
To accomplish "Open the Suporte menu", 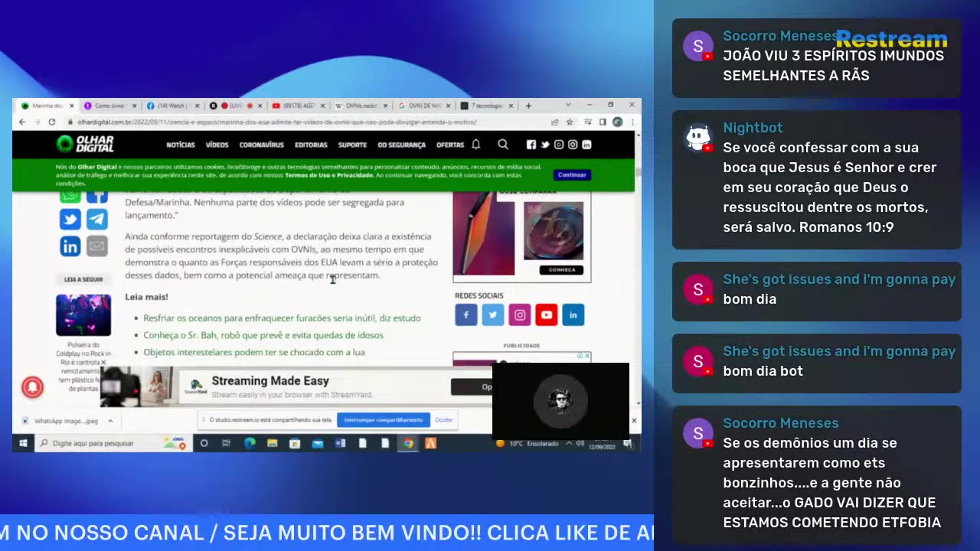I will (352, 145).
